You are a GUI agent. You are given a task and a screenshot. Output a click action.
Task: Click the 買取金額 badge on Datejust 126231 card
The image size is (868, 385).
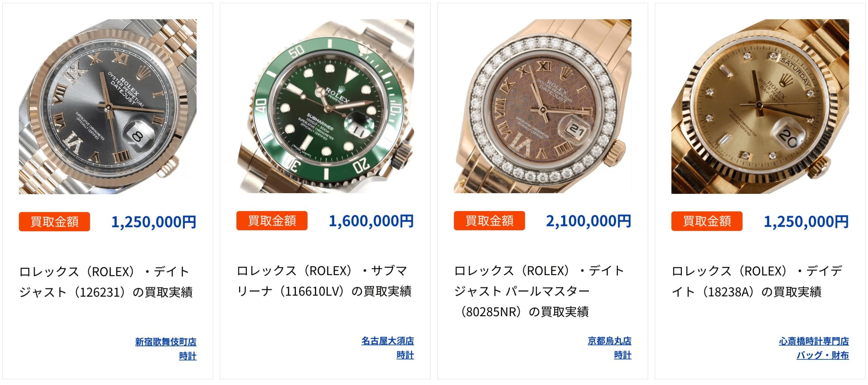(55, 222)
